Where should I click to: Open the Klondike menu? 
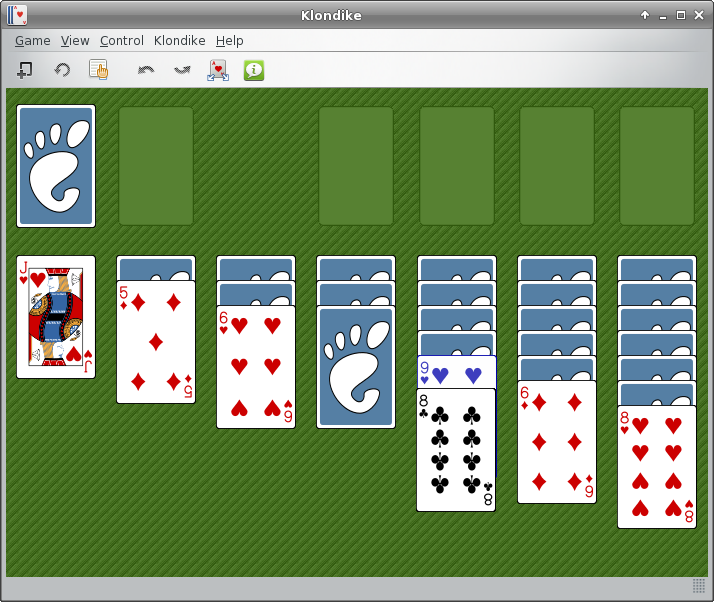point(179,41)
